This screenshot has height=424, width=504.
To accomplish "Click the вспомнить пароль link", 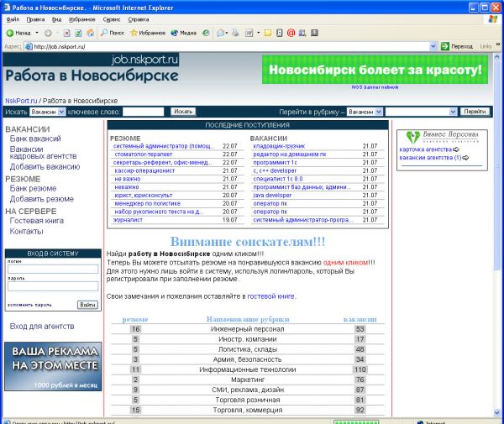I will (x=29, y=305).
